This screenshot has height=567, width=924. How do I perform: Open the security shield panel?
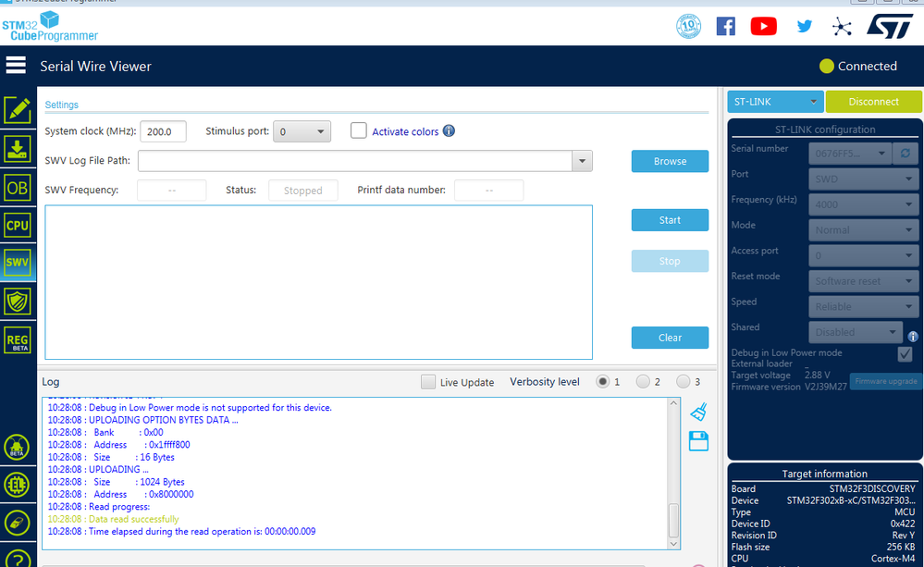click(x=18, y=302)
